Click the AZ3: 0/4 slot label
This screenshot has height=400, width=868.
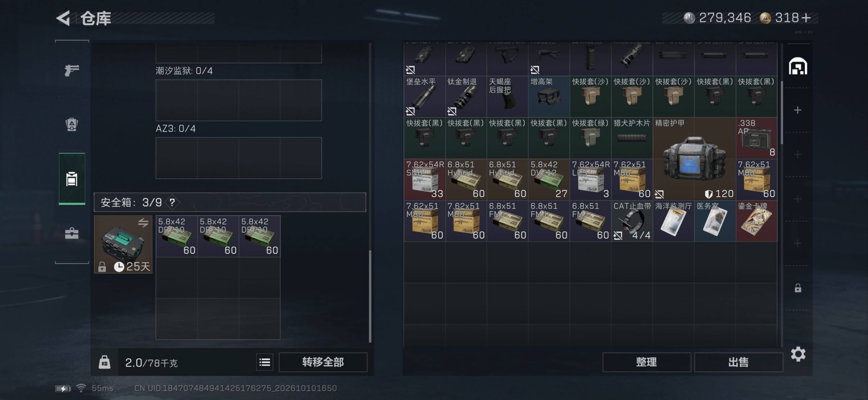click(x=175, y=129)
